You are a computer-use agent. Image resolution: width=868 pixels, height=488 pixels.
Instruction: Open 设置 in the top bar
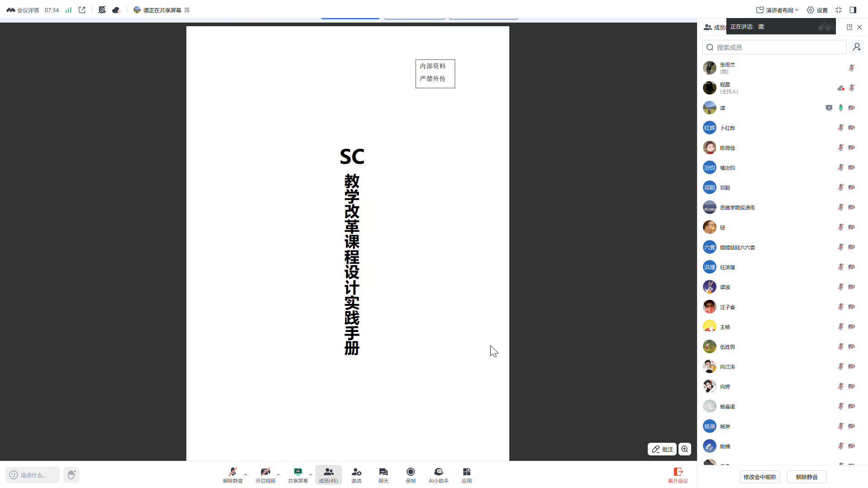817,10
